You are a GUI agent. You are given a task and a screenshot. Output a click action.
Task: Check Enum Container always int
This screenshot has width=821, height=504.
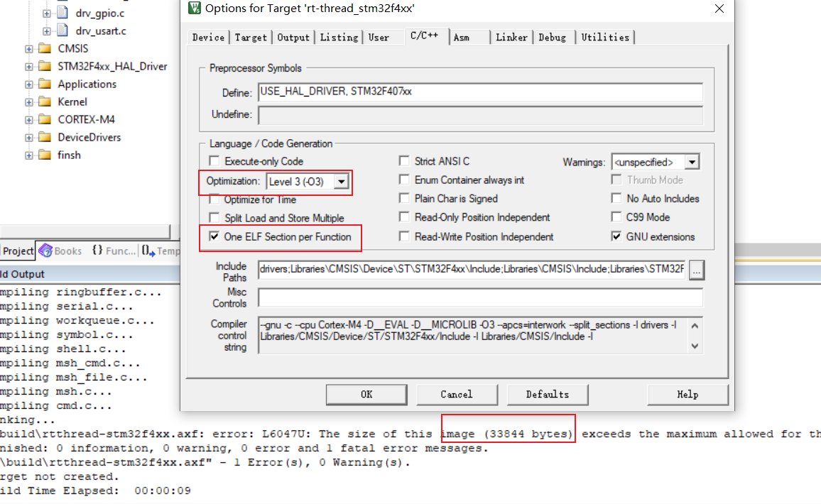pyautogui.click(x=403, y=180)
